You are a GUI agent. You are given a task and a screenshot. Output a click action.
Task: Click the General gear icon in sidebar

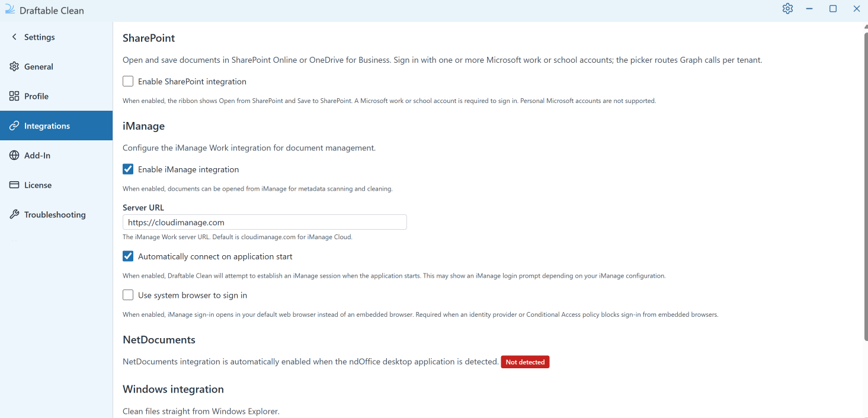coord(14,66)
